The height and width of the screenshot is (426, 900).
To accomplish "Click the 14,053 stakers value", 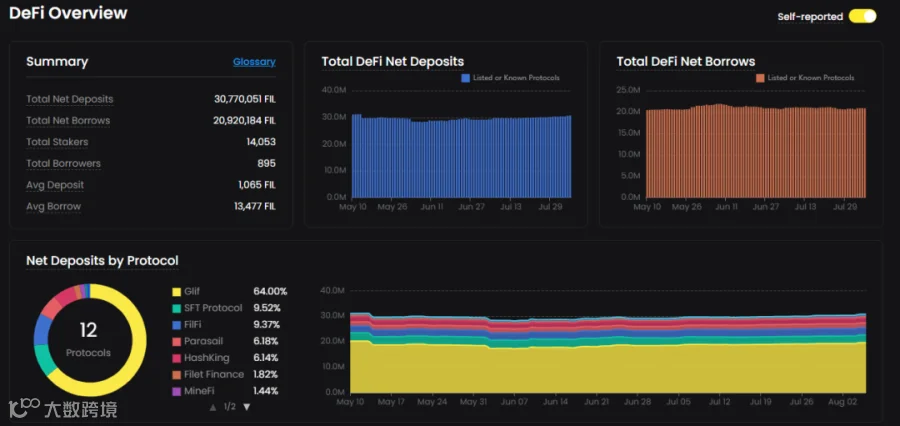I will 261,142.
